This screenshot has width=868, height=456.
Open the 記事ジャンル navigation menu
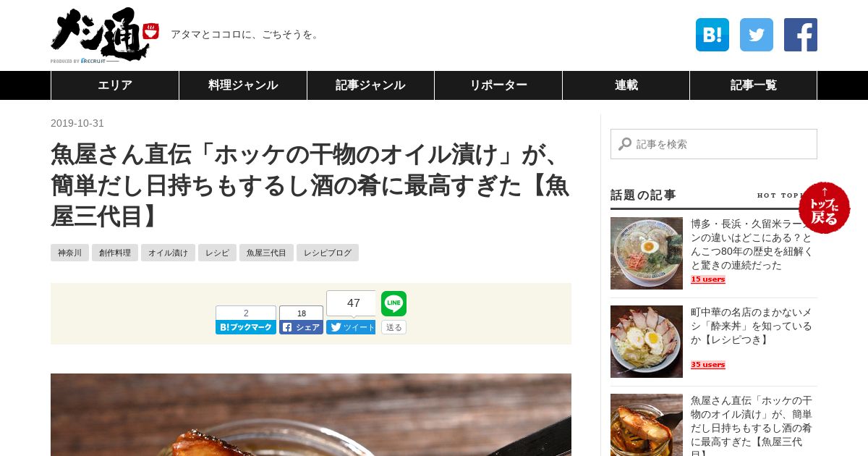(370, 85)
